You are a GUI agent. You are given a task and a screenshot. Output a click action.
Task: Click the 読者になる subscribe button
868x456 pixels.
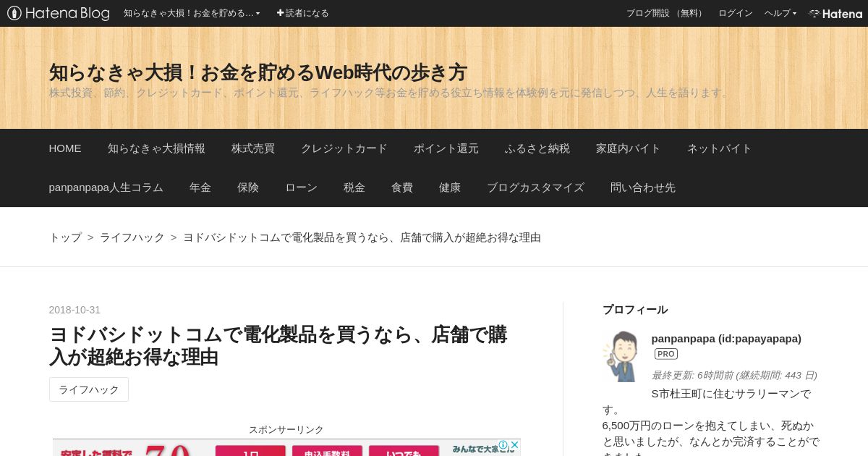tap(302, 13)
